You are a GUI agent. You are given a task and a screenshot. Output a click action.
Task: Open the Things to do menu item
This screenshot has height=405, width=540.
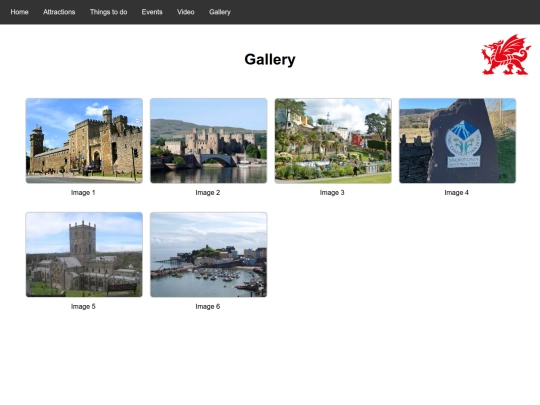point(108,12)
